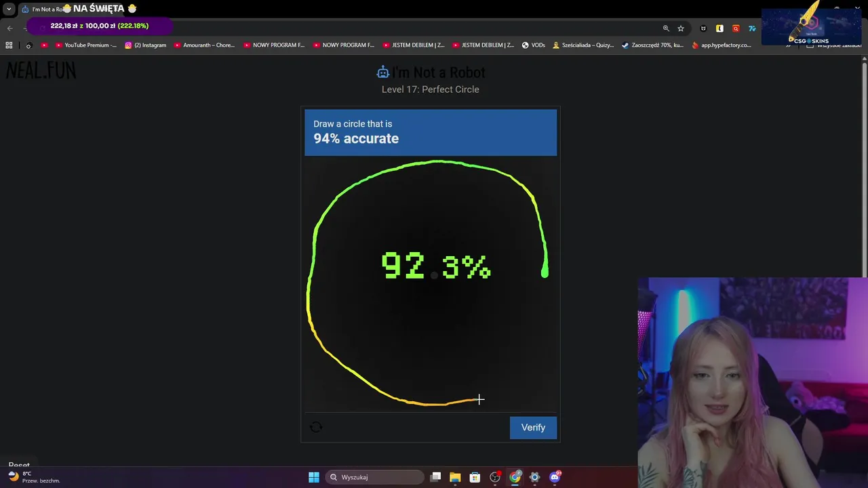Viewport: 868px width, 488px height.
Task: Open the OBS icon on the taskbar
Action: [495, 477]
